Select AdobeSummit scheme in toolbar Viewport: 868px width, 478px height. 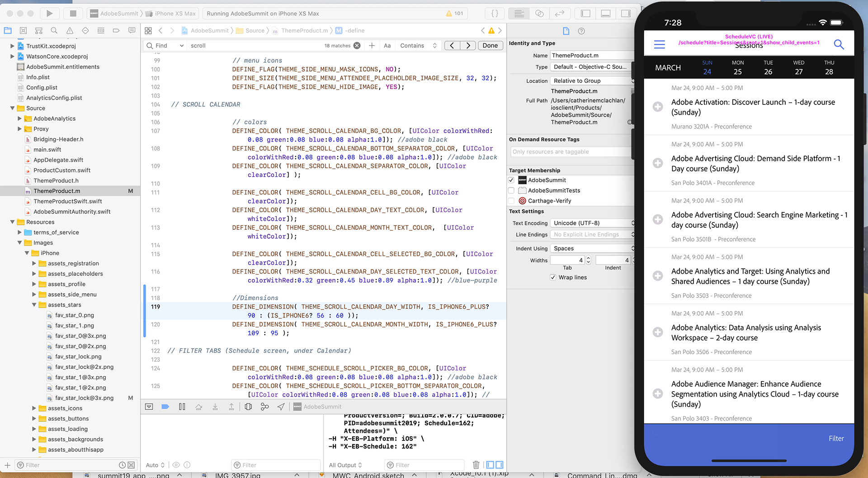[114, 14]
